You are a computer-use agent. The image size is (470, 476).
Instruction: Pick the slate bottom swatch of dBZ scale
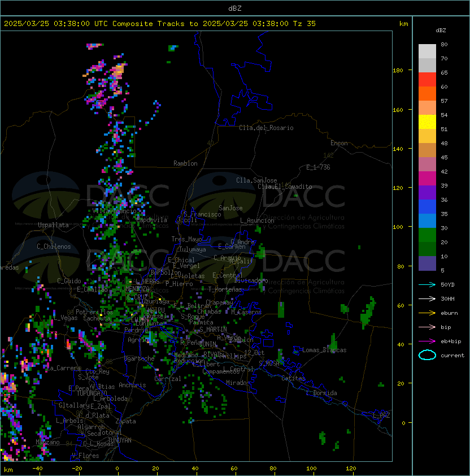427,263
